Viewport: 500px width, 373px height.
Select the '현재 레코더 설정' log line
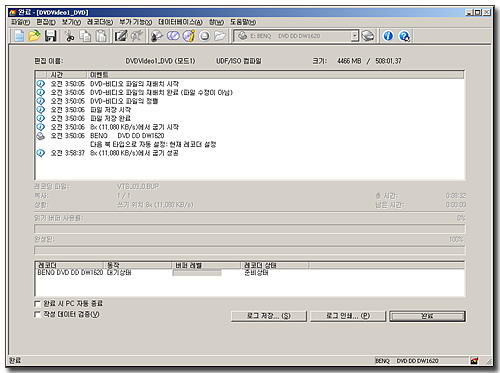pos(153,144)
